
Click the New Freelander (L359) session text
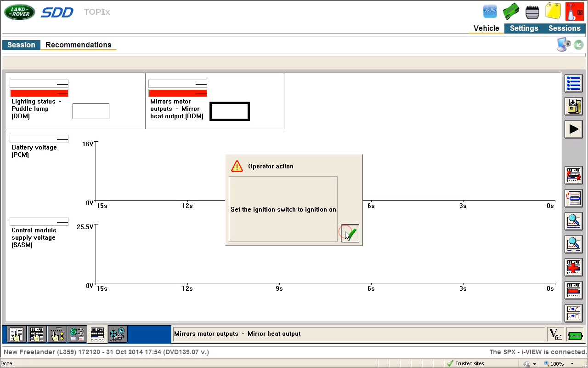106,352
